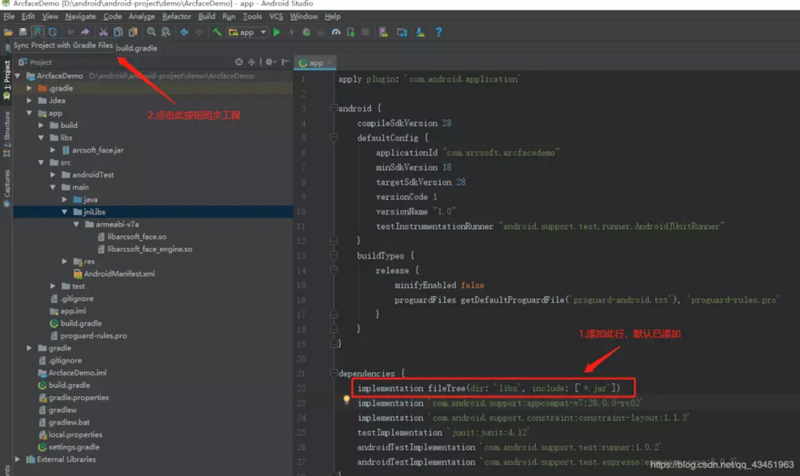Click the yellow intention bulb on line 23

(x=346, y=400)
